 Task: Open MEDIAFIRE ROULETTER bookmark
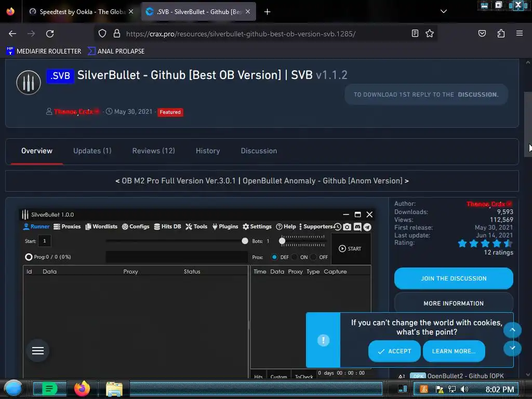(x=44, y=51)
